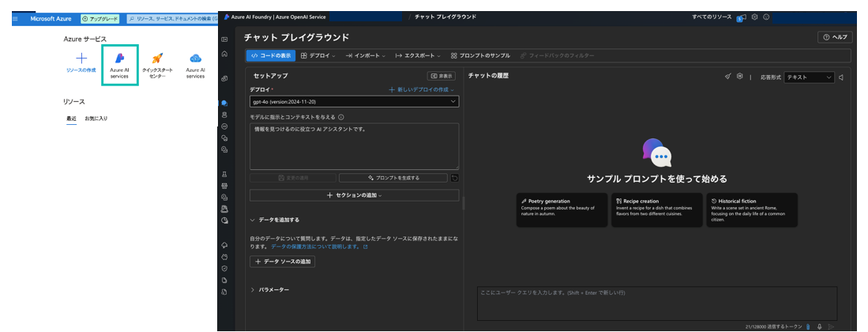868x332 pixels.
Task: Click チャット プレイグラウンド breadcrumb
Action: point(445,17)
